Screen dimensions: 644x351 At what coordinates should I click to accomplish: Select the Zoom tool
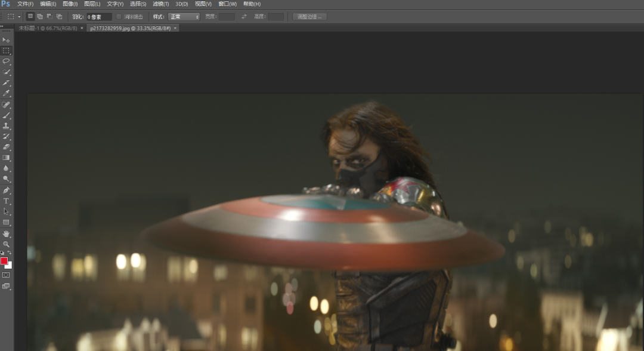[x=6, y=244]
